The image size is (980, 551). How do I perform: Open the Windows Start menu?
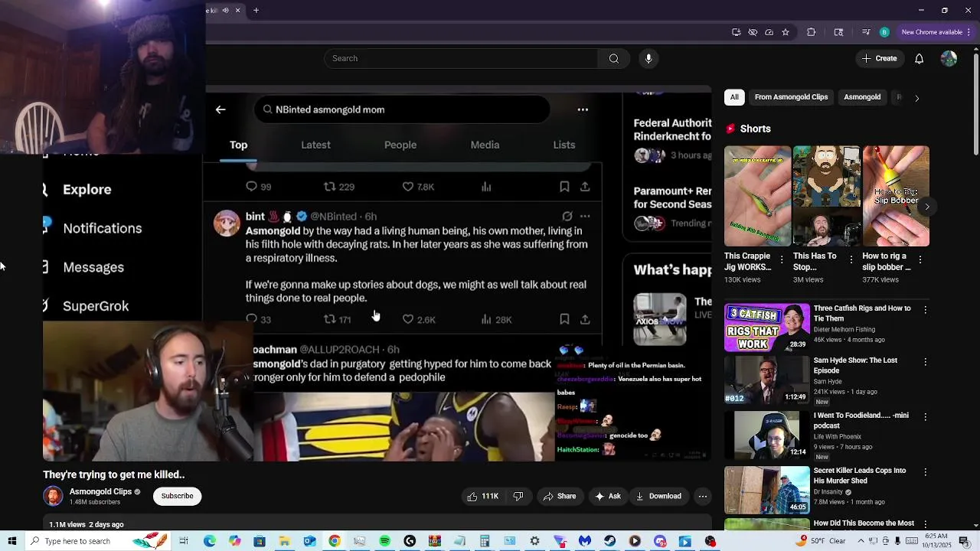pos(12,541)
